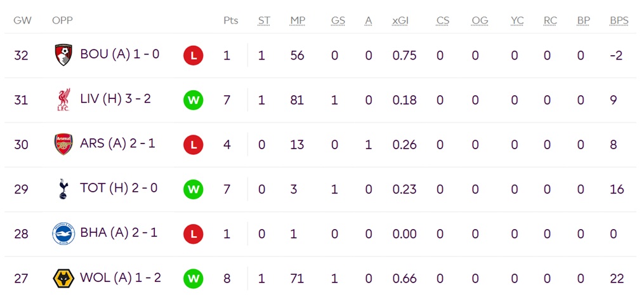Viewport: 644px width, 299px height.
Task: Click the Wolves club crest icon
Action: pos(63,279)
